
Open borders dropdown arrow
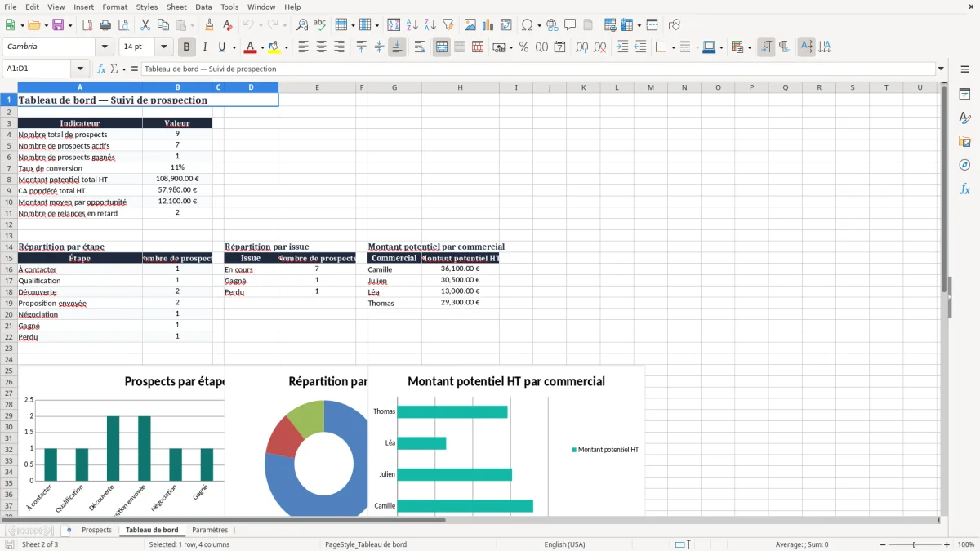(x=672, y=47)
